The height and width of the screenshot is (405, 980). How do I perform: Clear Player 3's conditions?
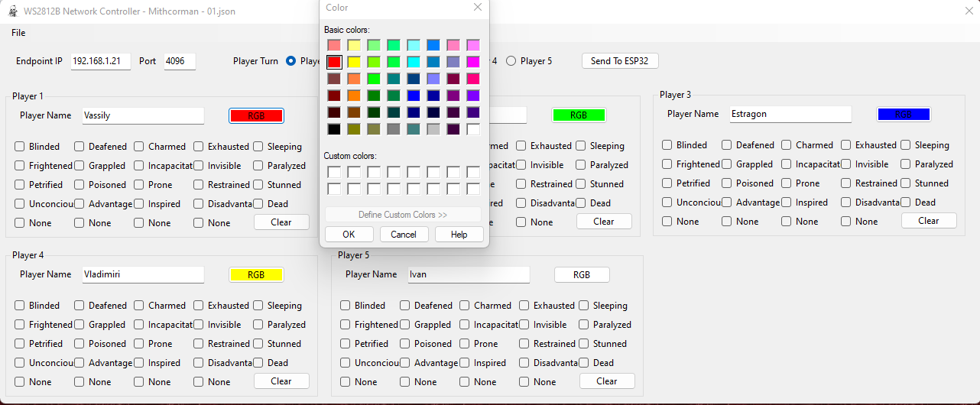coord(929,221)
